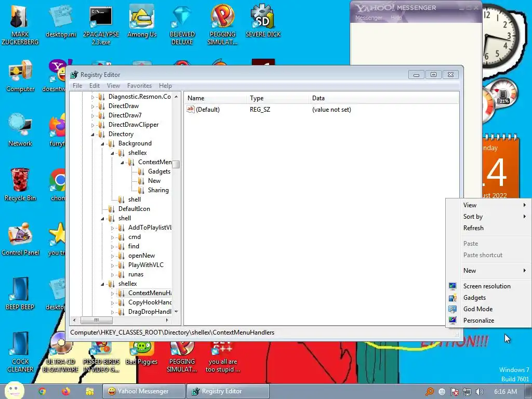532x399 pixels.
Task: Click the tree scrollbar up arrow
Action: click(x=176, y=97)
